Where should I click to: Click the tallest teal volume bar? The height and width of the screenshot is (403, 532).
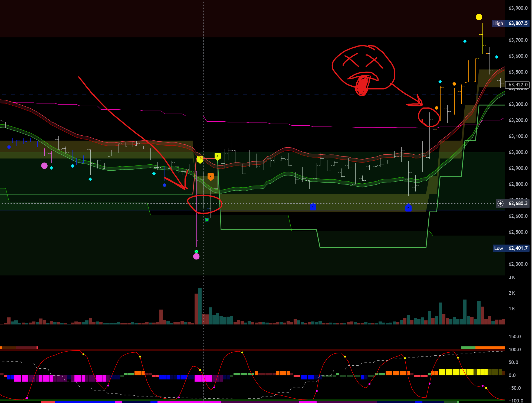coord(200,306)
